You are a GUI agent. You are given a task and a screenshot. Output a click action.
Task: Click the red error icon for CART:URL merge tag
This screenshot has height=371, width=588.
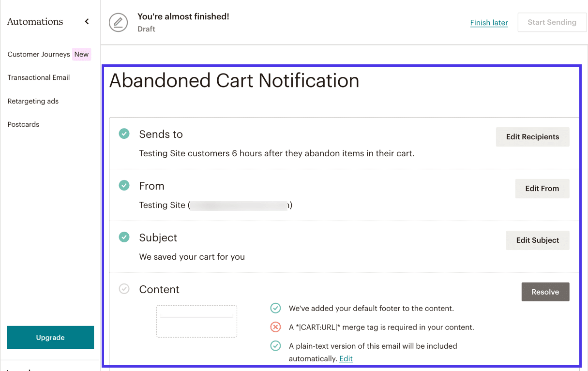pos(275,327)
